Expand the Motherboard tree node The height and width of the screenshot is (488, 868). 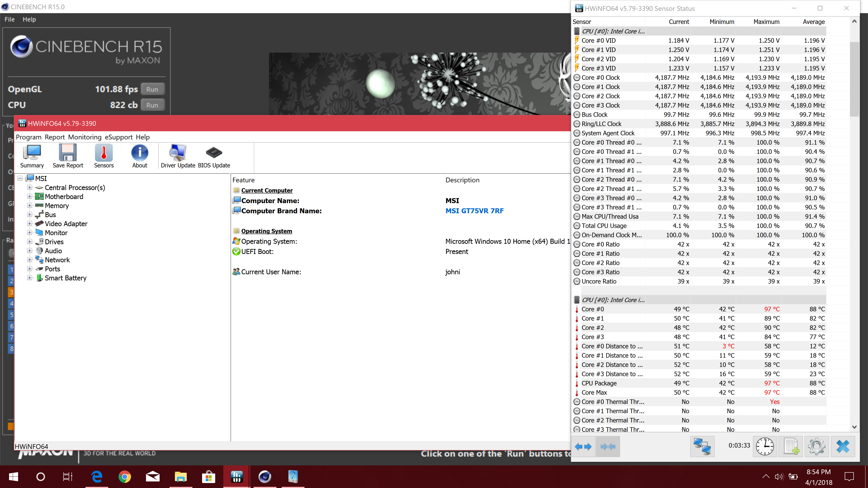click(30, 196)
